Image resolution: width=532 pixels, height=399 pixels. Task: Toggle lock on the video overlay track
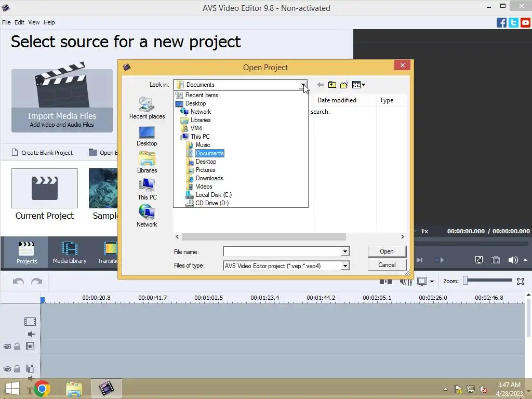[x=17, y=368]
